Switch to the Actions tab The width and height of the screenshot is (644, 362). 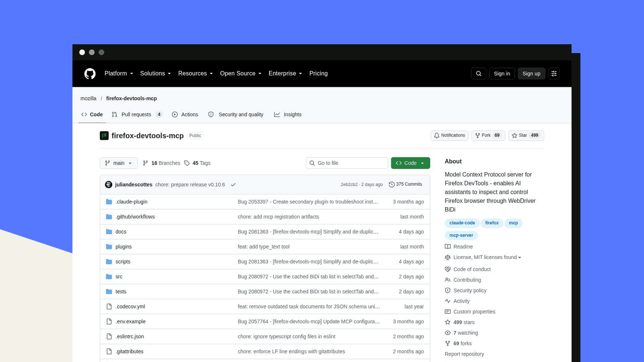[x=185, y=115]
